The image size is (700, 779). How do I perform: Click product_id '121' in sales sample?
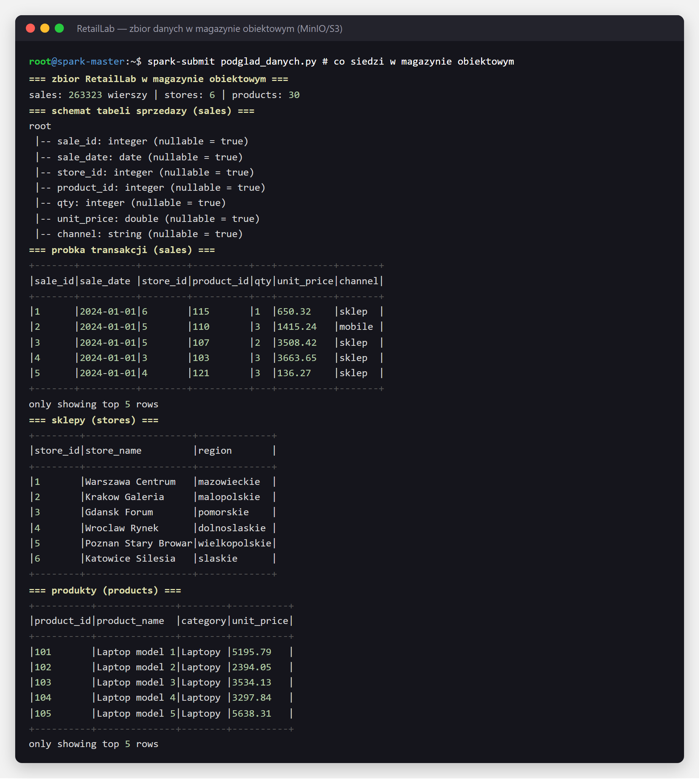point(201,374)
